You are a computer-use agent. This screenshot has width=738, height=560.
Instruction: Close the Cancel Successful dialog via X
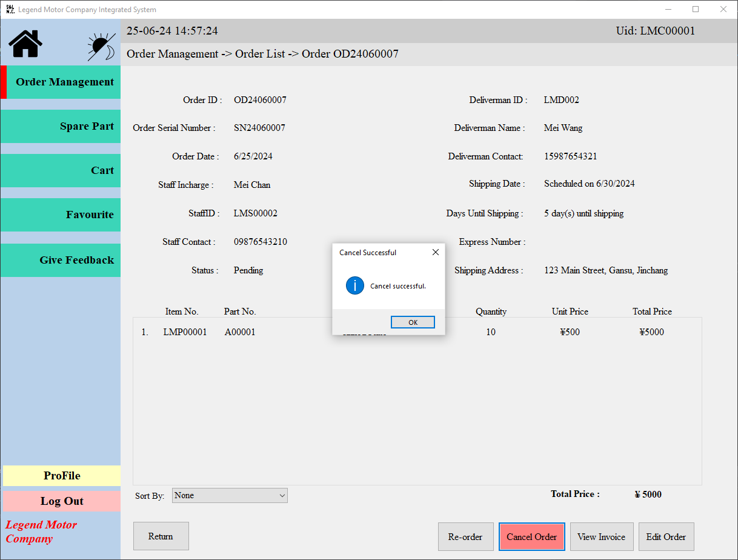click(435, 253)
